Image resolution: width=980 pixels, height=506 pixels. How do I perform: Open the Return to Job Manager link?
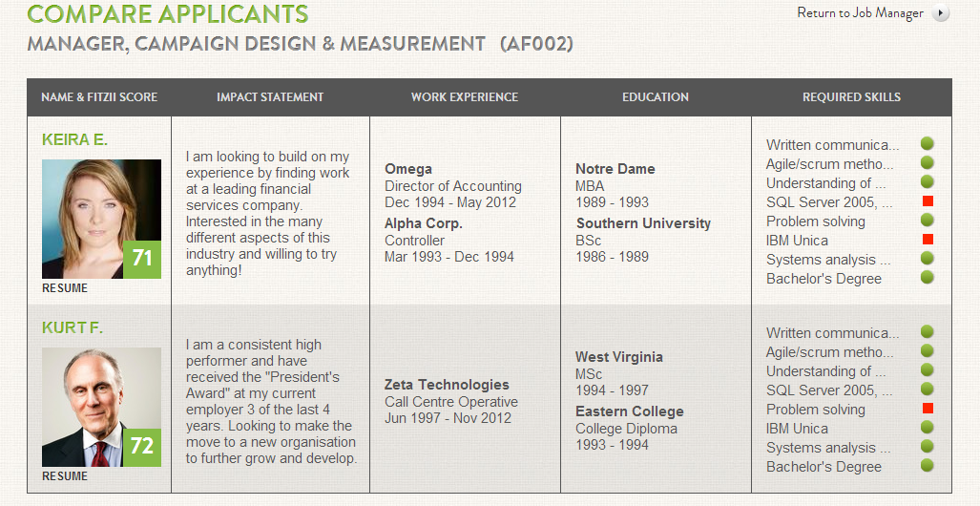[860, 13]
